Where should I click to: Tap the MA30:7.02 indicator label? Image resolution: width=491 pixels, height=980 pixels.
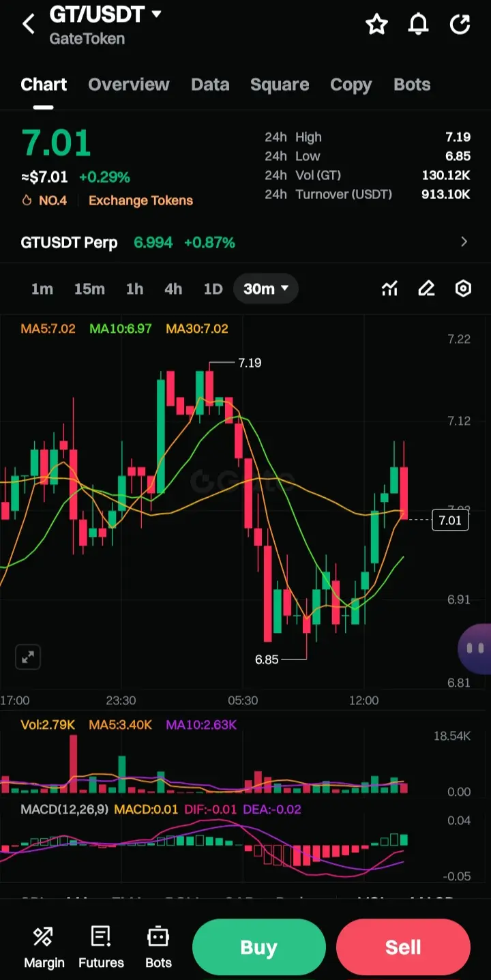[x=197, y=329]
